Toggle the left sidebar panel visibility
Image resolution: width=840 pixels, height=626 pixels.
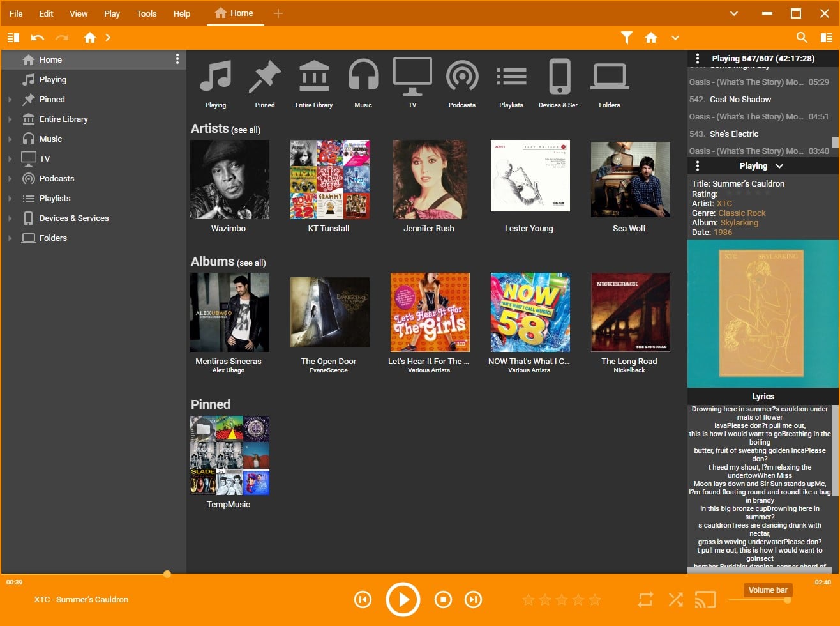coord(13,38)
